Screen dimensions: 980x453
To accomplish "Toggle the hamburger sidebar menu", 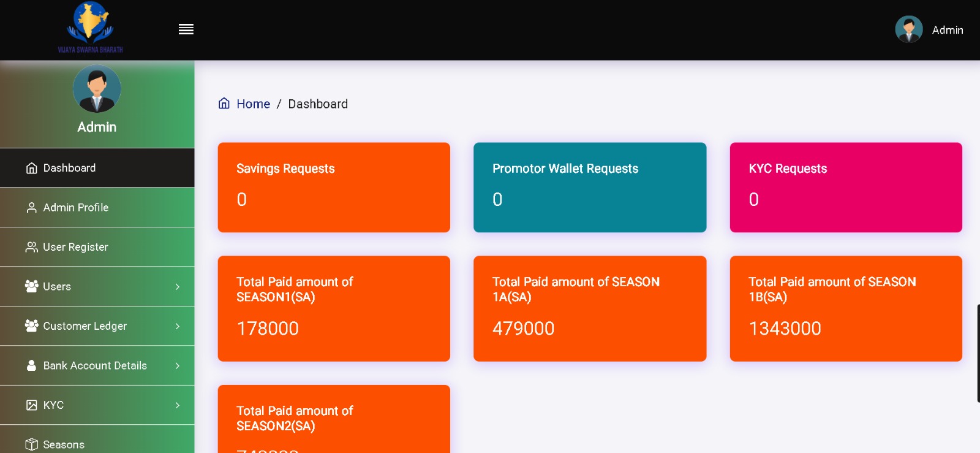I will coord(186,29).
